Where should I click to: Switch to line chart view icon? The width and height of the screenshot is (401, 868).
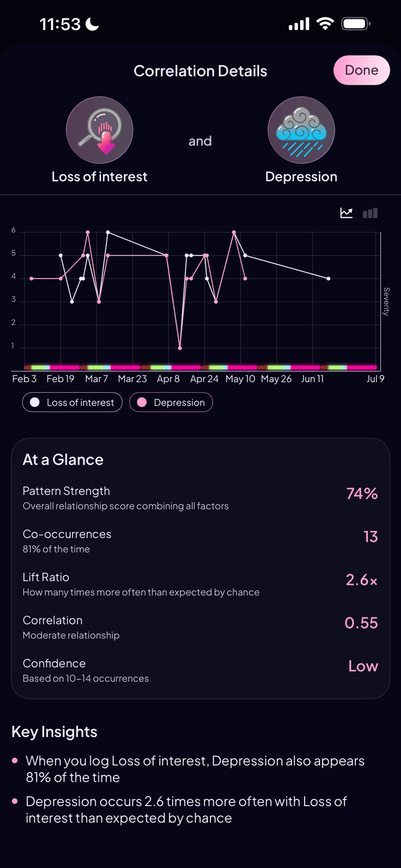346,213
